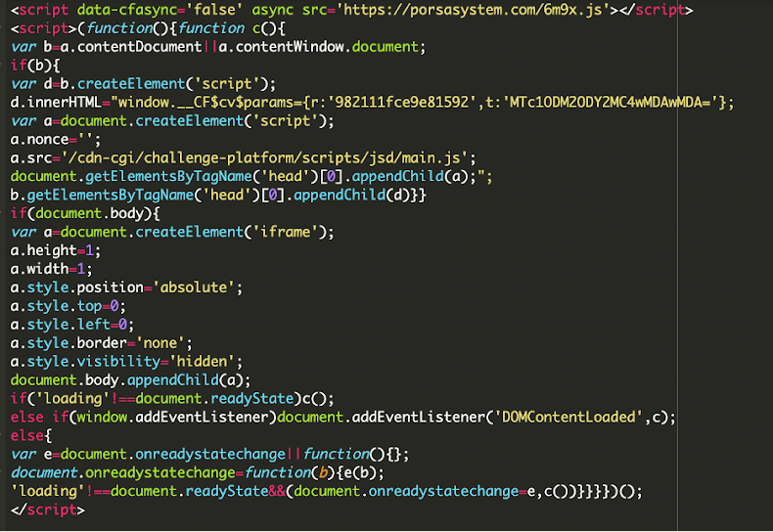The height and width of the screenshot is (532, 773).
Task: Click the a.height=1 line
Action: click(x=56, y=250)
